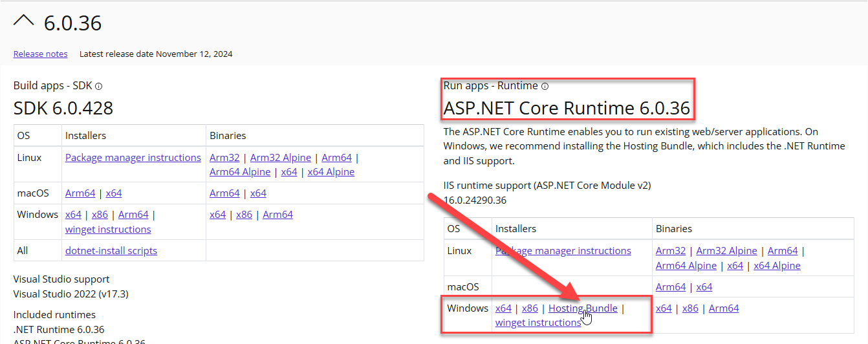
Task: Download Runtime macOS Arm64 binary
Action: [x=671, y=287]
